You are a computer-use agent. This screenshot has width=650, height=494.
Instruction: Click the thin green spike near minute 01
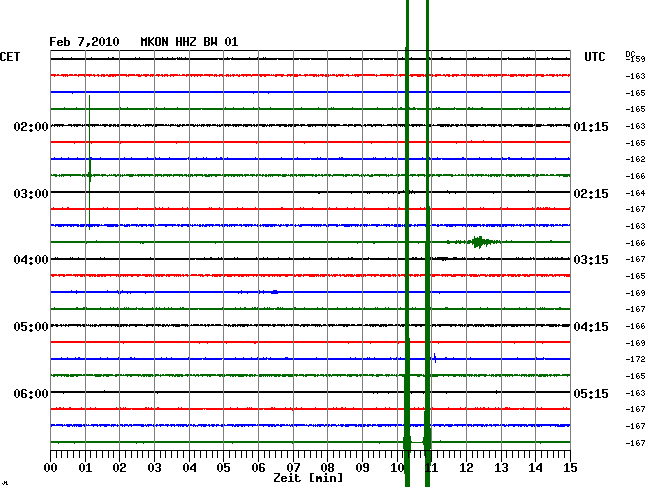pyautogui.click(x=90, y=162)
